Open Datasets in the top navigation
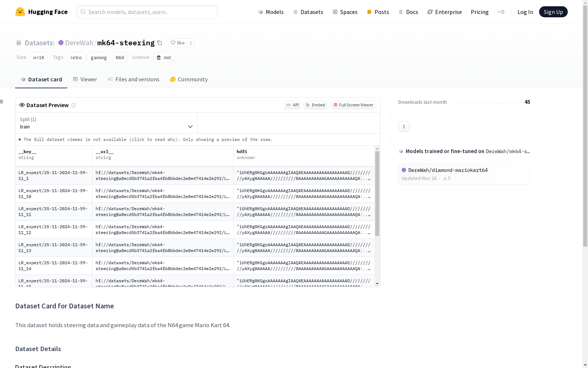The image size is (588, 368). (x=308, y=12)
